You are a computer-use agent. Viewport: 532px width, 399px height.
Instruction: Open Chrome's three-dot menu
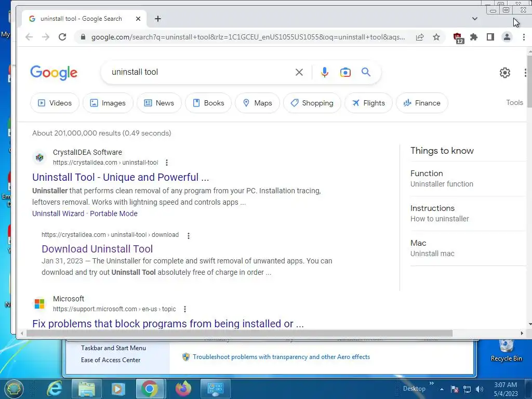click(524, 37)
